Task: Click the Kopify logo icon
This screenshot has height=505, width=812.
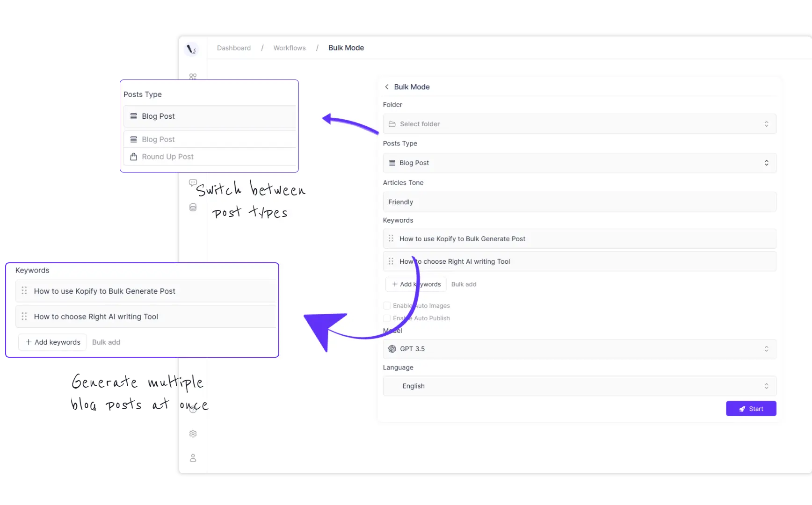Action: [x=192, y=48]
